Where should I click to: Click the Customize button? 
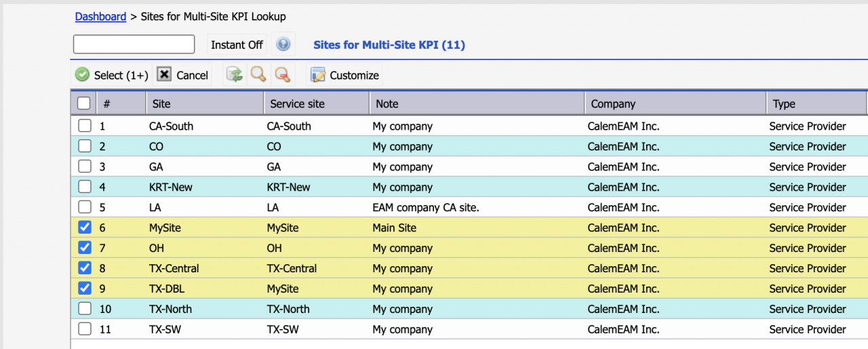344,75
